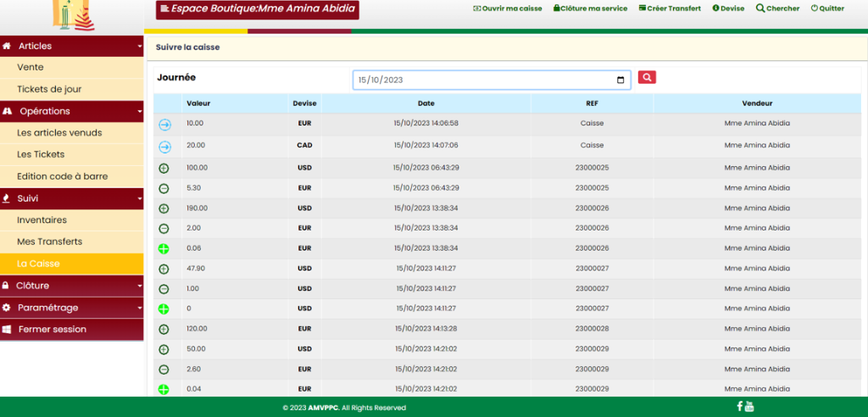
Task: Click the minus icon of the 1.00 USD row
Action: (164, 289)
